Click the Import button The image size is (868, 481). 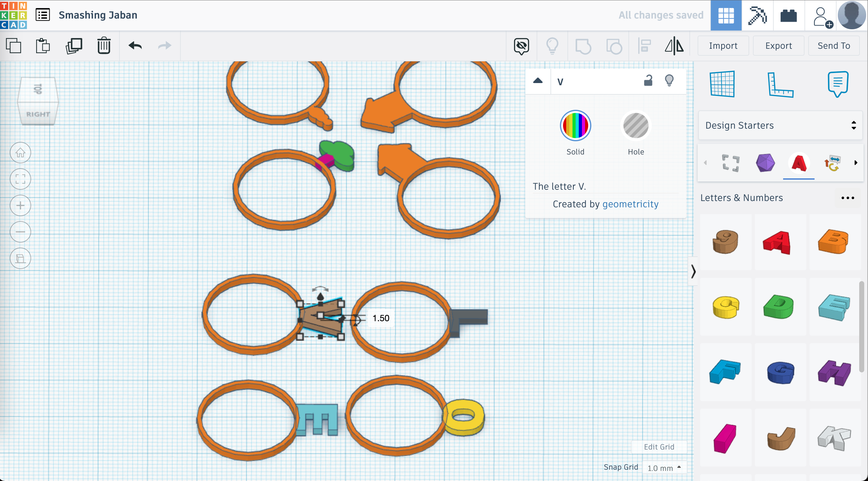coord(723,46)
